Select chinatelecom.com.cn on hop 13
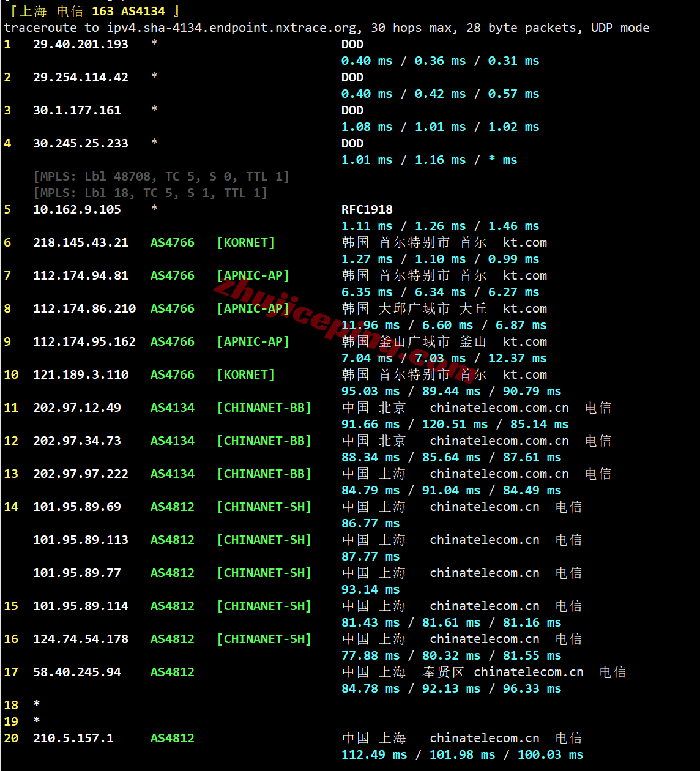Viewport: 700px width, 771px height. pos(499,474)
